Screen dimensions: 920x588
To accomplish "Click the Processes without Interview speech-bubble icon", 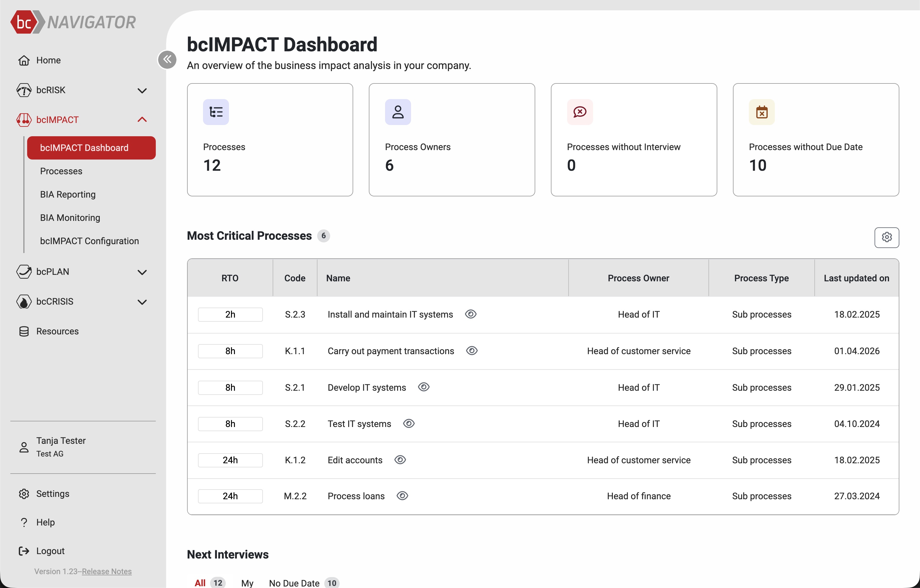I will tap(579, 112).
